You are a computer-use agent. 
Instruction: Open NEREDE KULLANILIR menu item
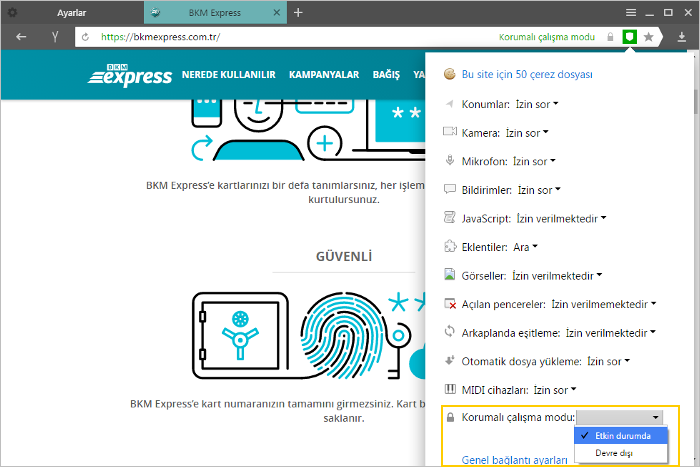click(229, 75)
